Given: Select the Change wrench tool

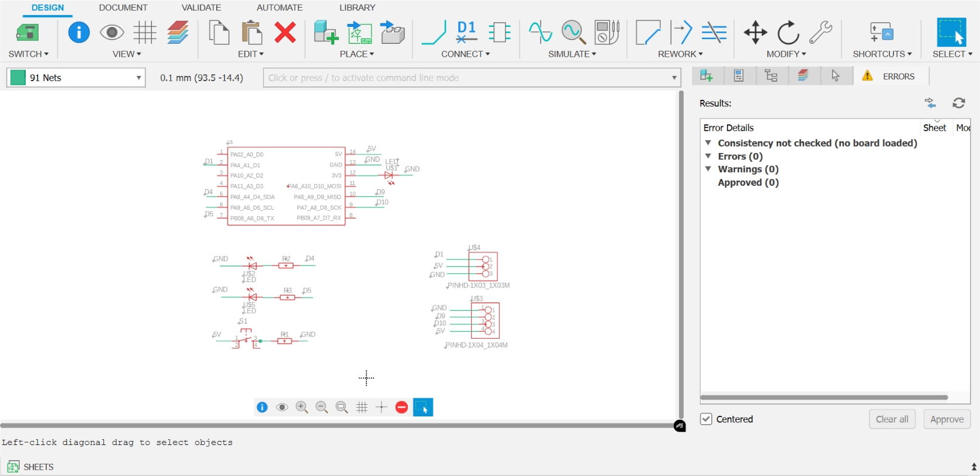Looking at the screenshot, I should click(821, 33).
